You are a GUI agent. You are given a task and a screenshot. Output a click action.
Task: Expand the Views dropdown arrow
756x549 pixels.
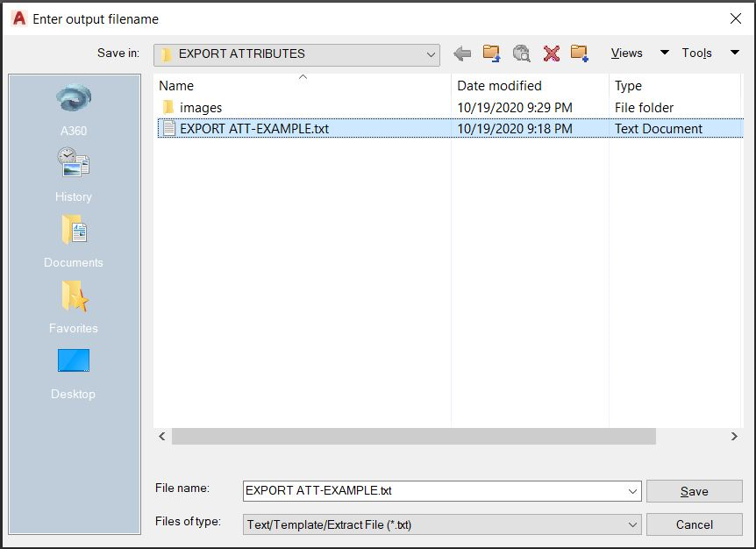664,53
